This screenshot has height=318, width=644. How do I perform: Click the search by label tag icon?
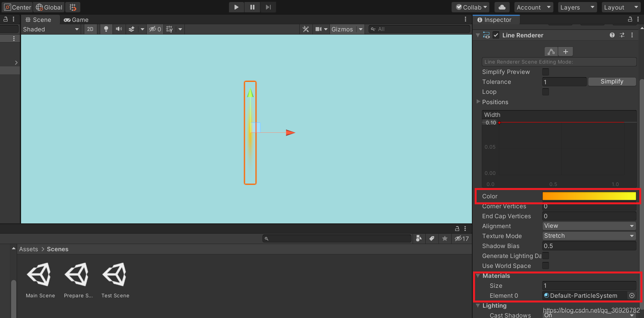[432, 238]
